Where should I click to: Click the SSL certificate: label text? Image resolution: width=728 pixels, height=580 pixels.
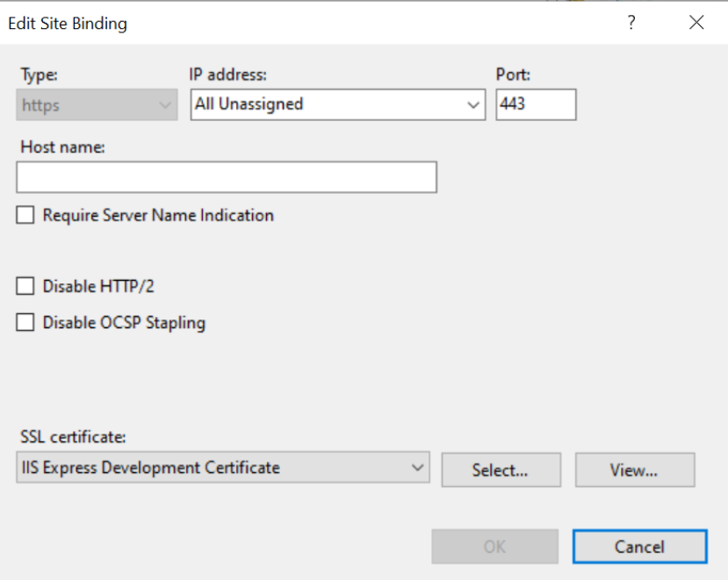(x=73, y=437)
